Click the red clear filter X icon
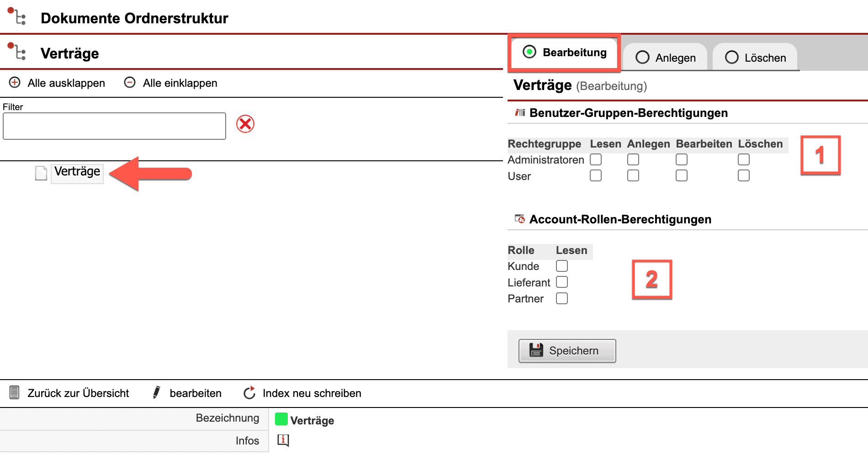 (245, 124)
